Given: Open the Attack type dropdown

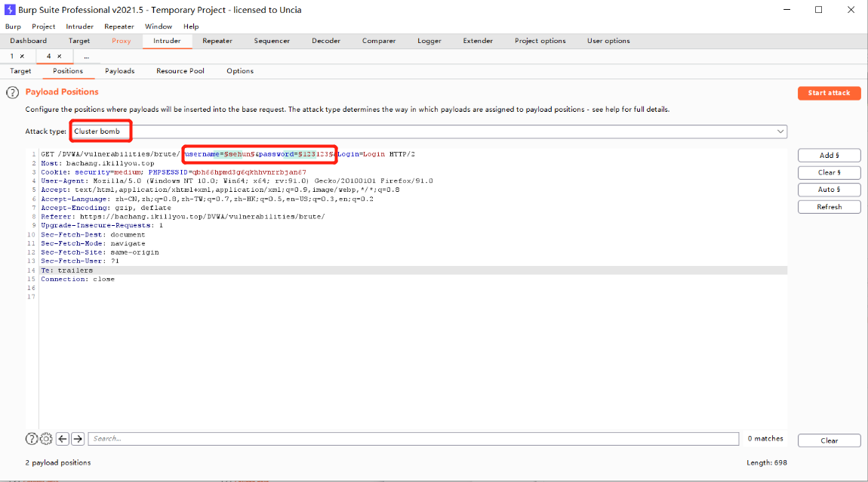Looking at the screenshot, I should 429,131.
